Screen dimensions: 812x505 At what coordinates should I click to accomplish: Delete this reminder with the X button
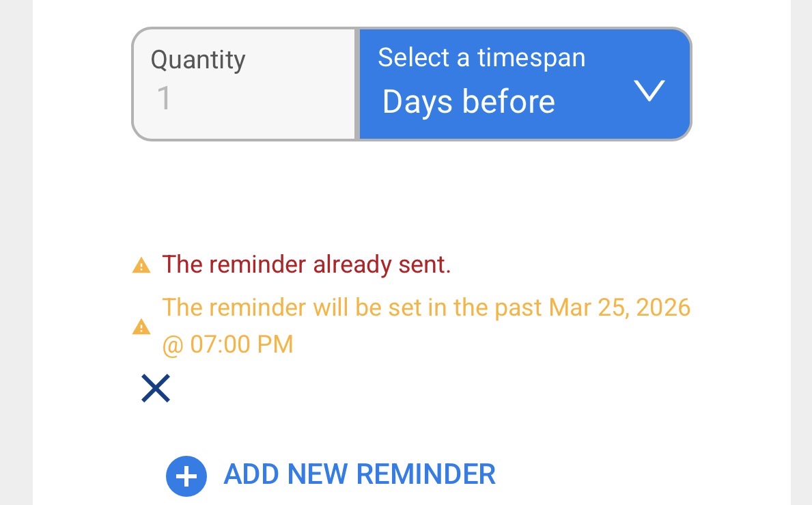click(155, 388)
